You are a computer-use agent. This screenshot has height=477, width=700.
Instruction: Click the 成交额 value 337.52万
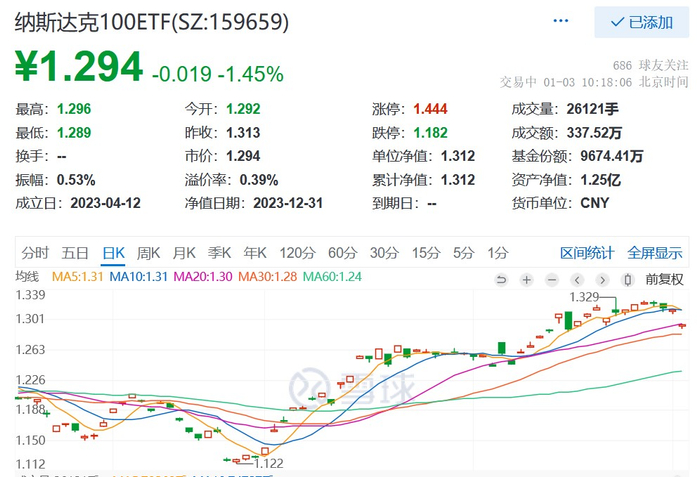(x=594, y=133)
